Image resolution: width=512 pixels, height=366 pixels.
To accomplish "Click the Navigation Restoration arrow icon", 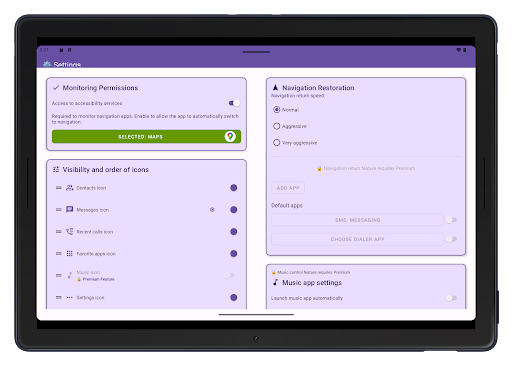I will click(275, 88).
